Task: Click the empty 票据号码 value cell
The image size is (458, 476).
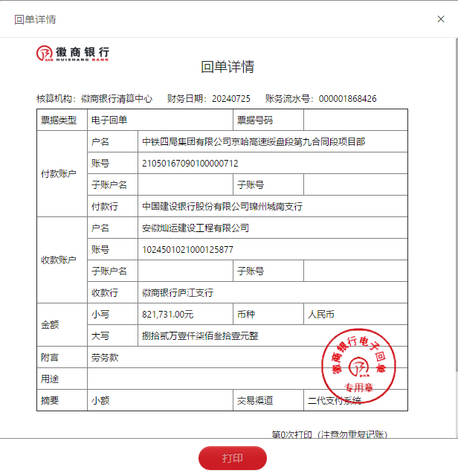Action: click(355, 120)
